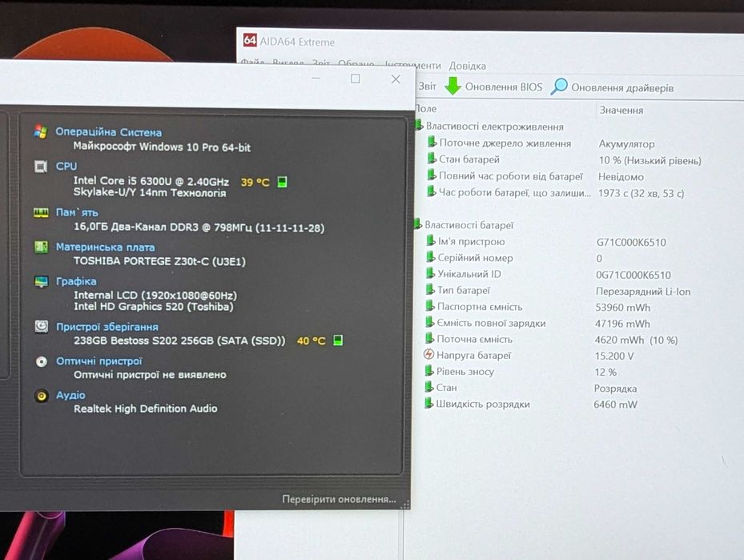Select the Стан батарей row
Image resolution: width=744 pixels, height=560 pixels.
coord(563,159)
